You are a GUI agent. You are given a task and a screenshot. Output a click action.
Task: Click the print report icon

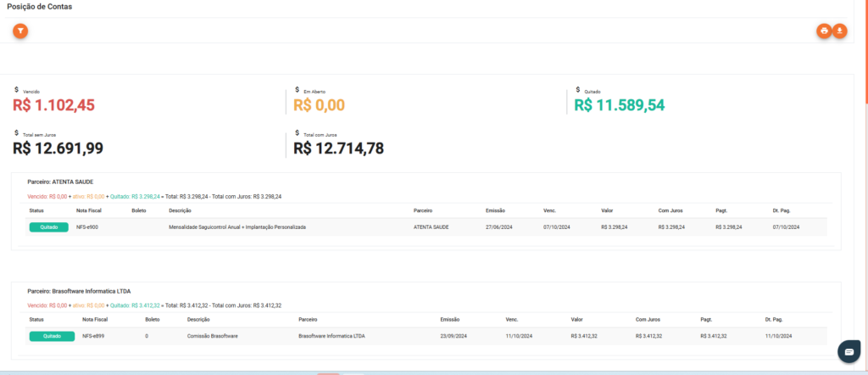[x=824, y=31]
